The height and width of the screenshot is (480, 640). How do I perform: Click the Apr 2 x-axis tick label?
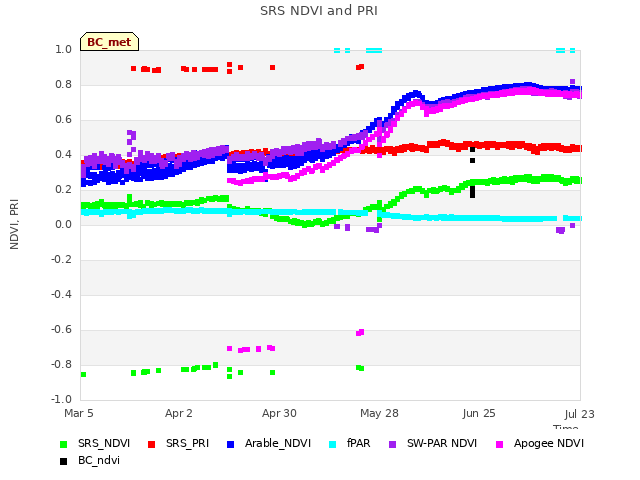coord(179,413)
